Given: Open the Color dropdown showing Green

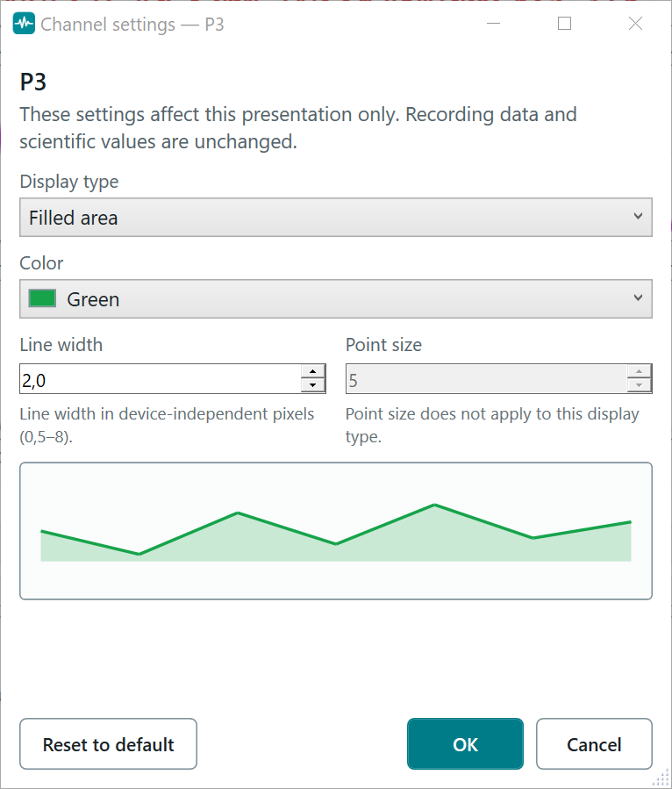Looking at the screenshot, I should tap(336, 299).
